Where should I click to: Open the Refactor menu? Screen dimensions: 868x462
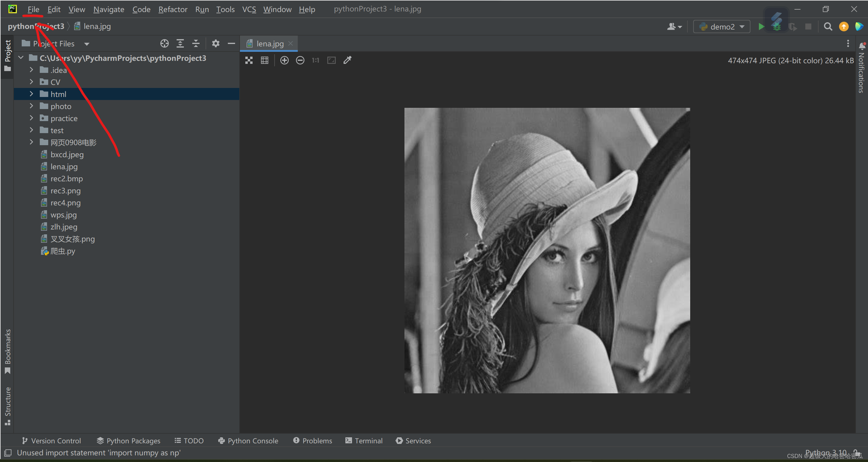(x=173, y=9)
